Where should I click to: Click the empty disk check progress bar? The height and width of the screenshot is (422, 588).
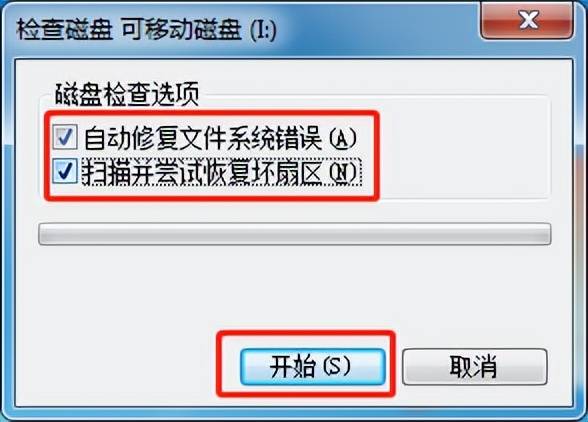[x=294, y=234]
